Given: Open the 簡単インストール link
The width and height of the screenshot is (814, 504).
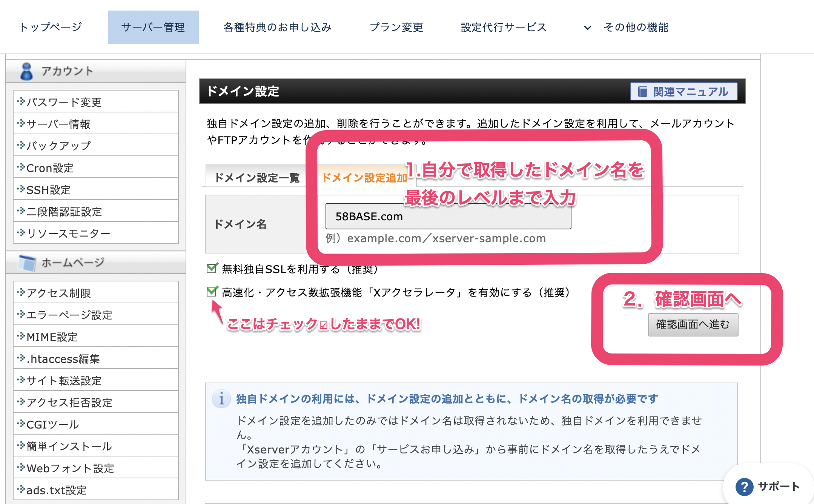Looking at the screenshot, I should [x=69, y=446].
